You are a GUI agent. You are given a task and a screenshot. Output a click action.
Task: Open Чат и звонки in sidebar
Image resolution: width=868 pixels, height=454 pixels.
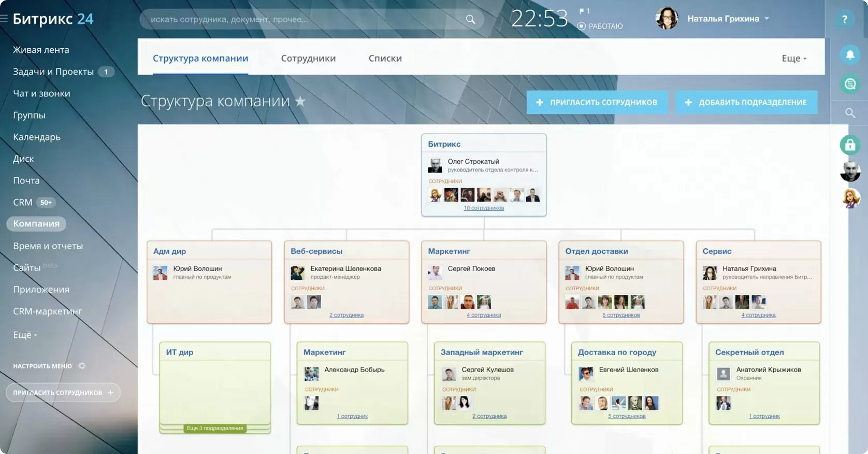click(x=41, y=93)
